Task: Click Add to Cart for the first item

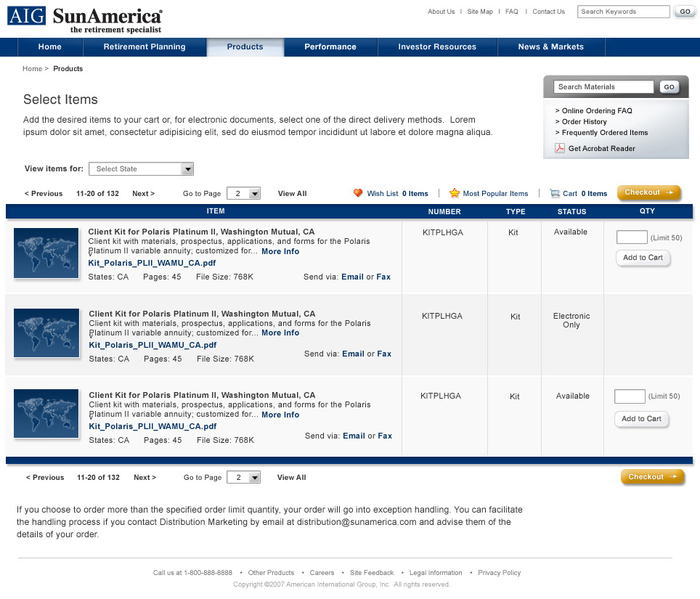Action: (x=643, y=258)
